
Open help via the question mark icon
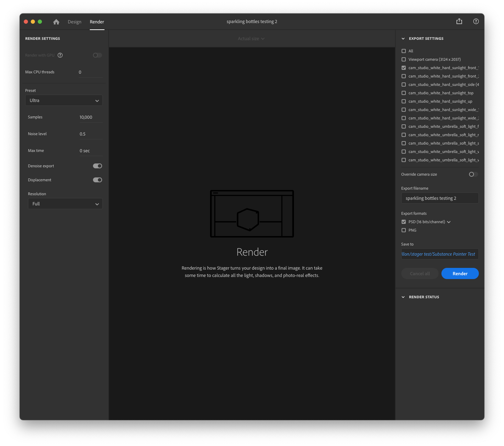(476, 21)
